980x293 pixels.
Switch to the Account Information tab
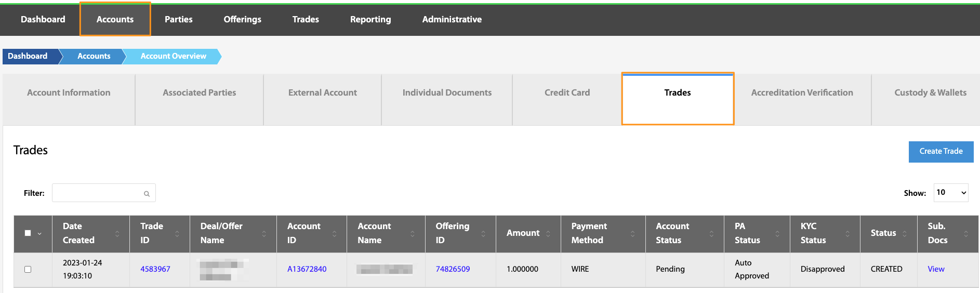point(69,100)
